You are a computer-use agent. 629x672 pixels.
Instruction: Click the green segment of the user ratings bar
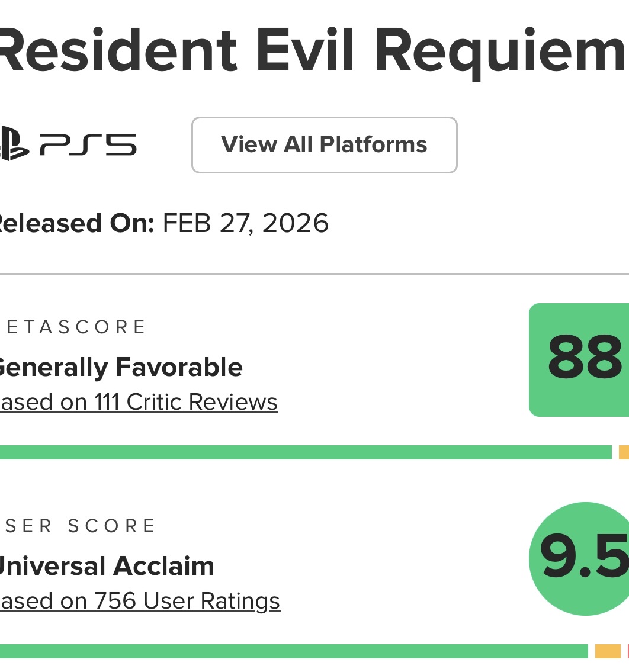[x=293, y=651]
